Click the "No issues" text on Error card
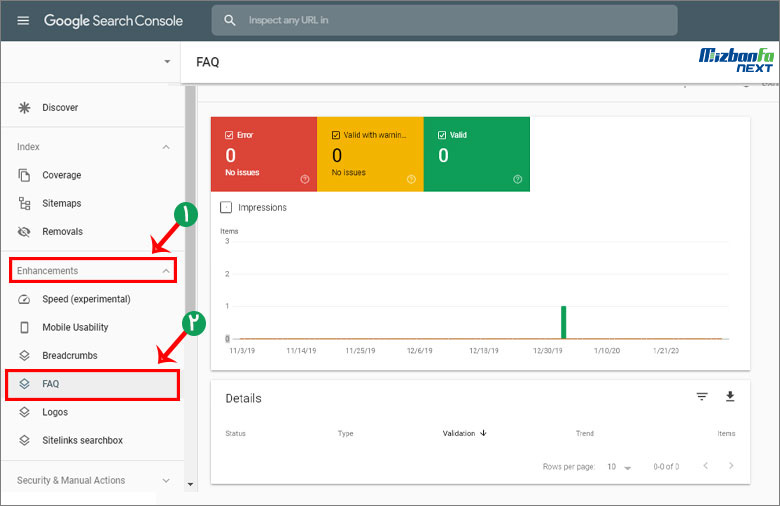 tap(242, 172)
